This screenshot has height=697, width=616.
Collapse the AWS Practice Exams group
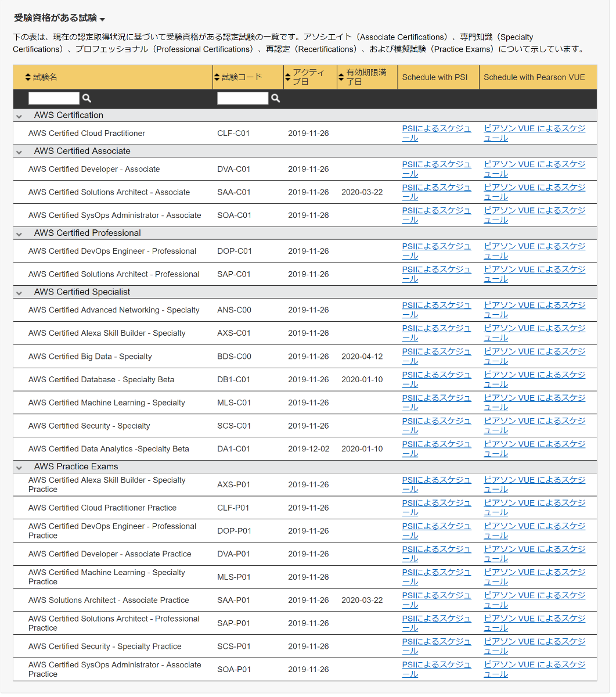tap(19, 467)
